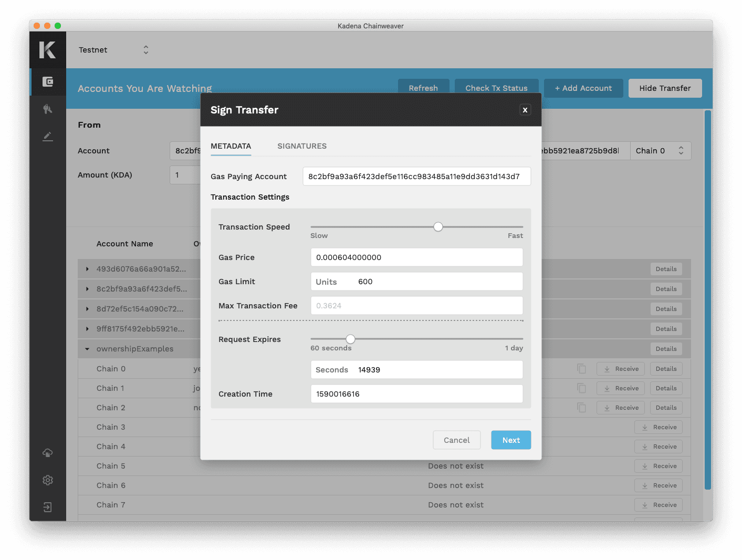742x560 pixels.
Task: Expand account 493d6076a66a901a52...
Action: 87,269
